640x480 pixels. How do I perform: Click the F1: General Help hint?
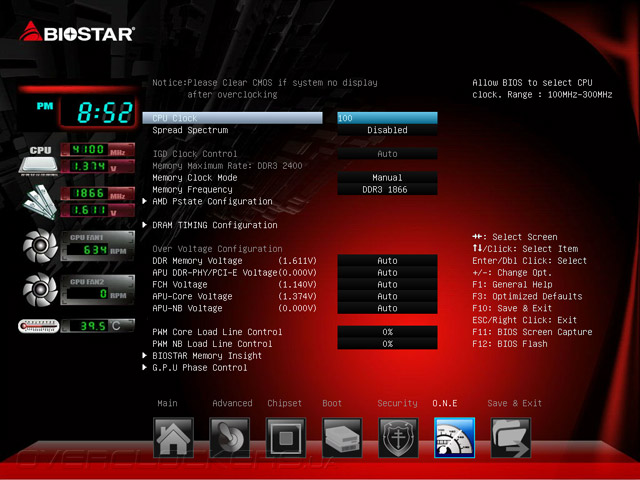point(512,284)
